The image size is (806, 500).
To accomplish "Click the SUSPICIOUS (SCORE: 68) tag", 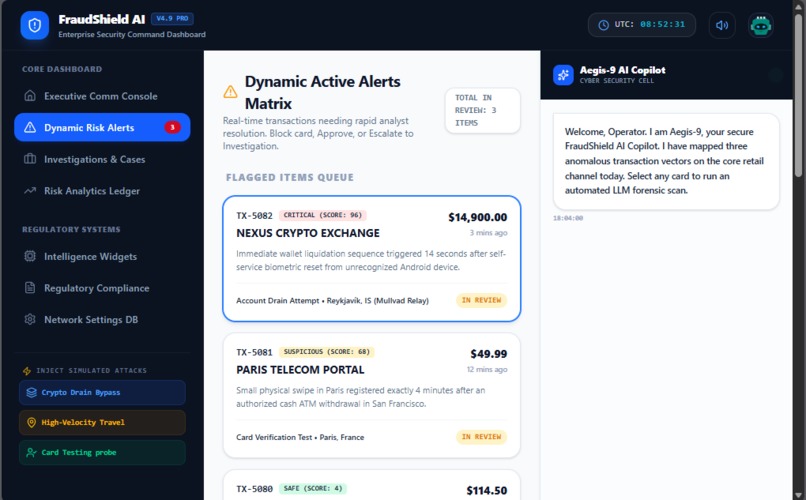I will (x=326, y=352).
